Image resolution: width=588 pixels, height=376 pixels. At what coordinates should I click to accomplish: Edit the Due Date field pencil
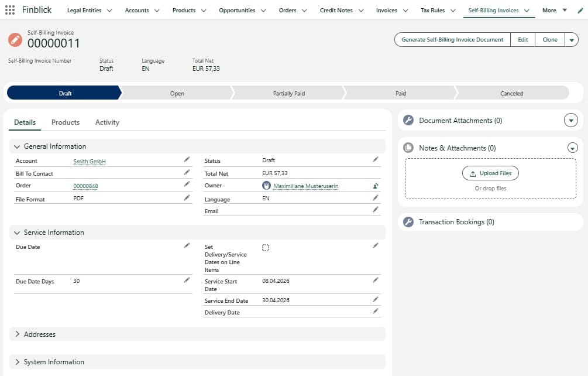(187, 246)
